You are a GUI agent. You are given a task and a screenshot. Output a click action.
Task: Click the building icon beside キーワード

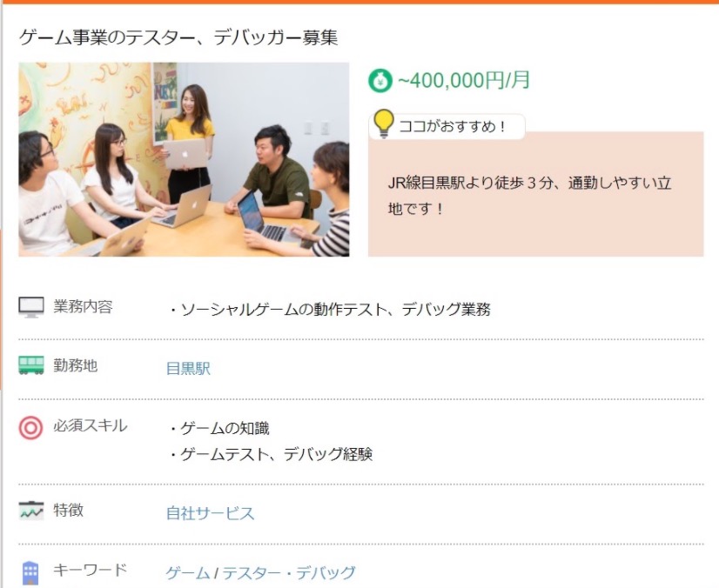click(30, 572)
